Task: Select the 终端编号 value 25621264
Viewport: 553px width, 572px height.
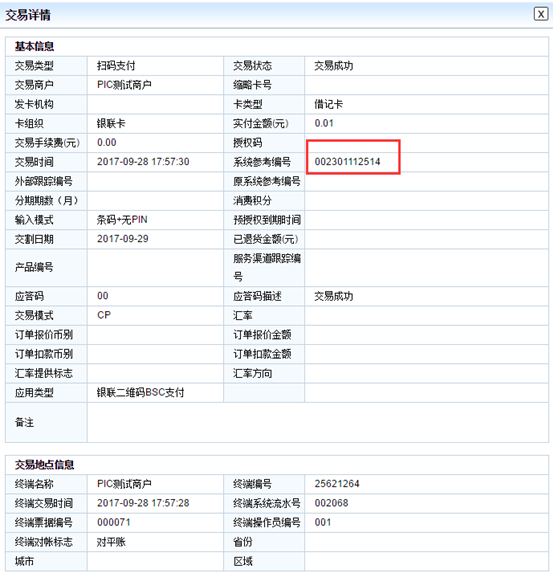Action: 337,484
